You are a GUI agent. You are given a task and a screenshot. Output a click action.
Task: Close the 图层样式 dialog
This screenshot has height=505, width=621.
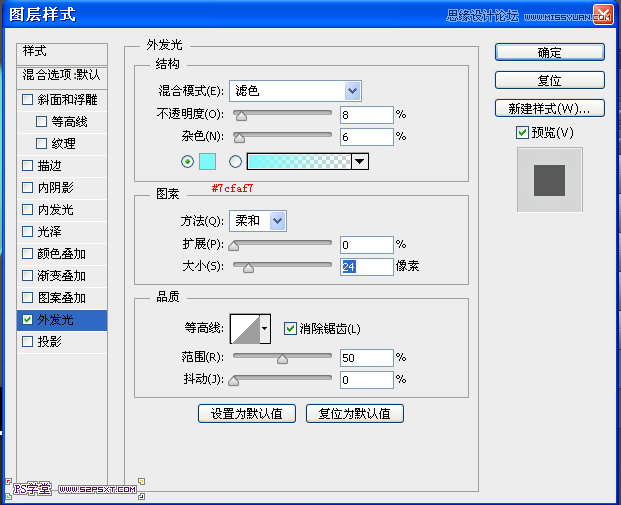(x=602, y=15)
